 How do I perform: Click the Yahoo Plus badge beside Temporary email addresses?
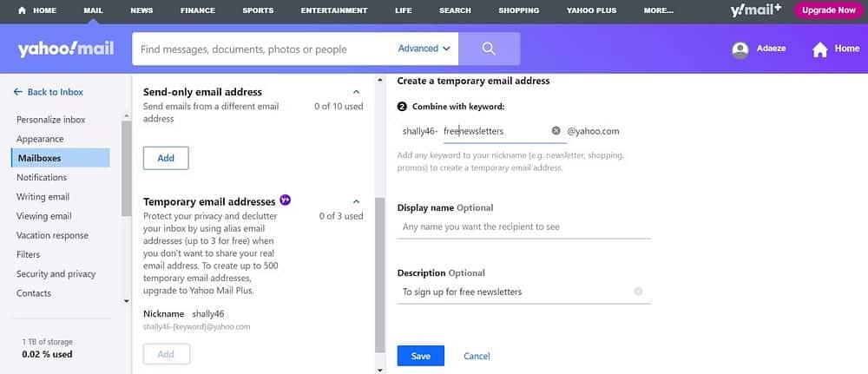point(285,200)
